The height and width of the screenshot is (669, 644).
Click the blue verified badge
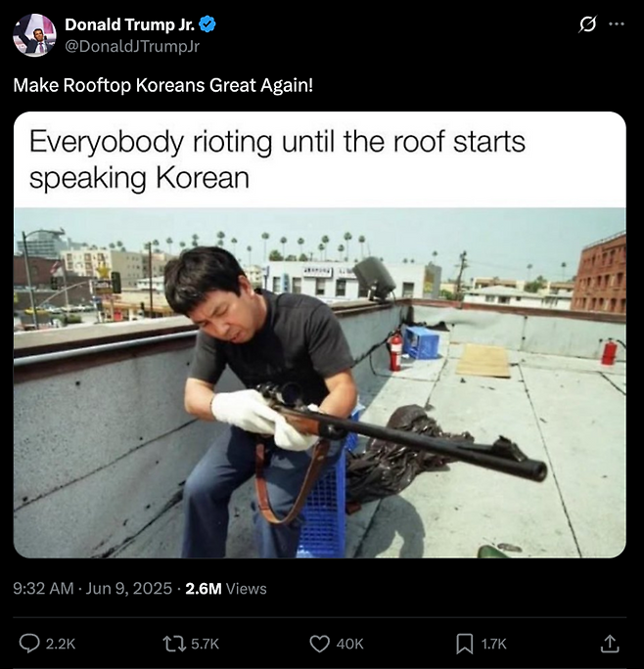pyautogui.click(x=207, y=24)
